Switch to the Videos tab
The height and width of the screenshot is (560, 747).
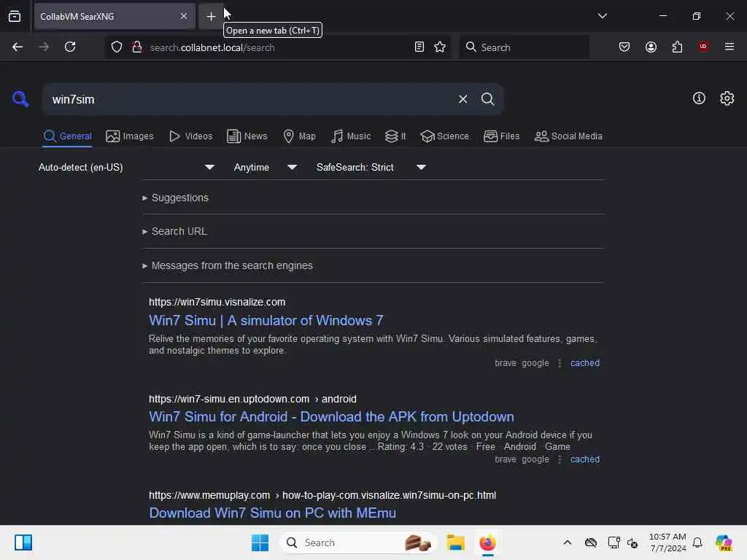190,136
